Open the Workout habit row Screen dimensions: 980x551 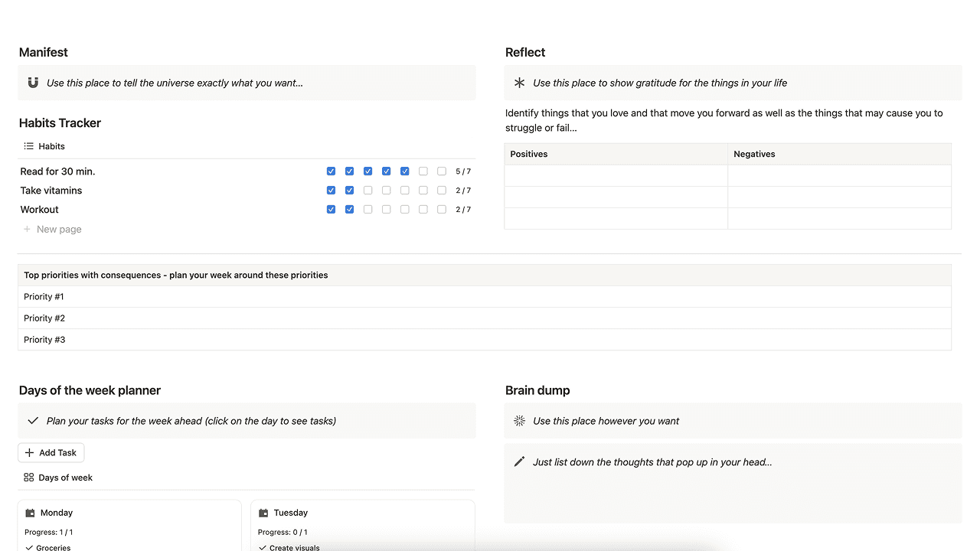pos(247,209)
